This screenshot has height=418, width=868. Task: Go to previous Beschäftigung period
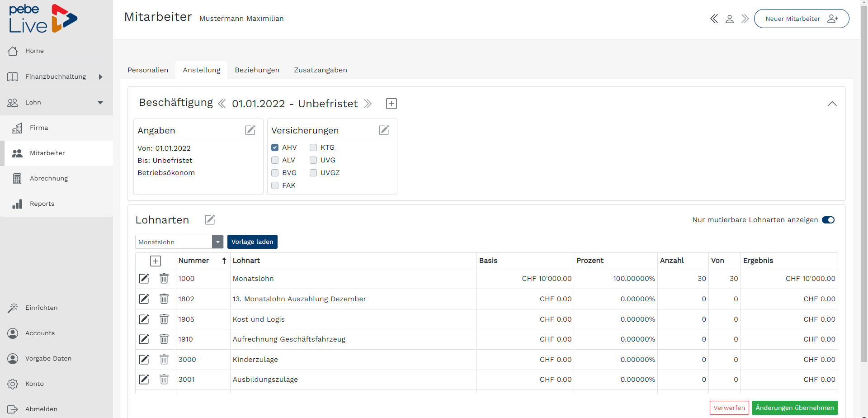click(x=222, y=104)
